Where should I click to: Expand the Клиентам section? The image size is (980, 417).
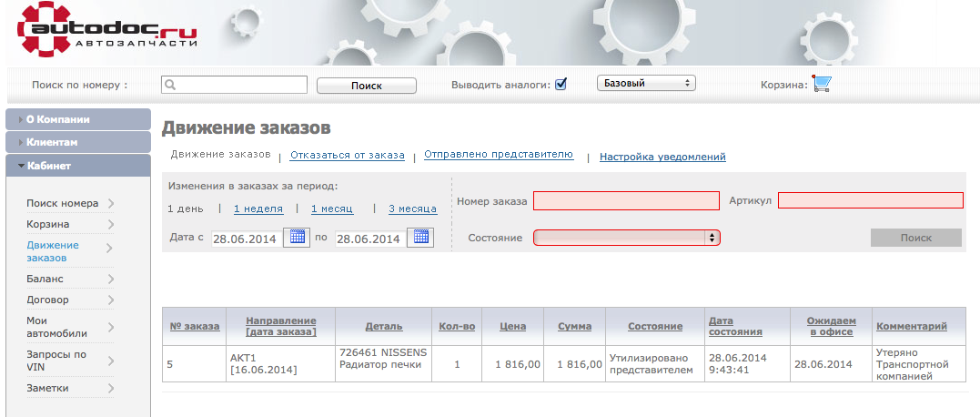tap(77, 143)
